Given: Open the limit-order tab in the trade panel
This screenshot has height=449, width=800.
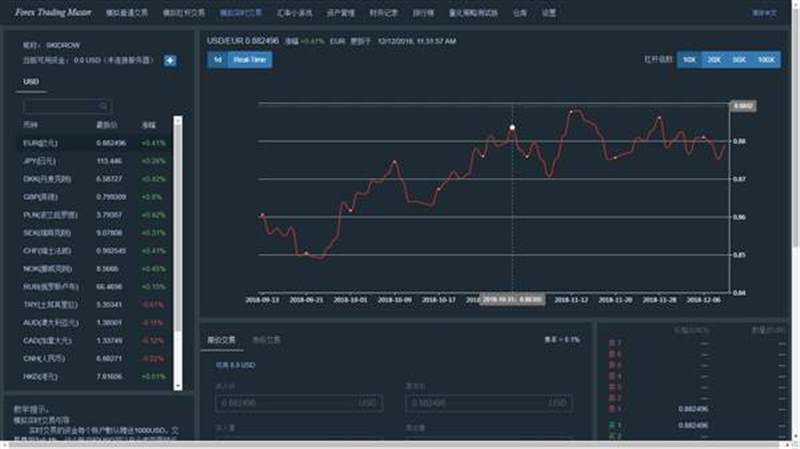Looking at the screenshot, I should [221, 340].
